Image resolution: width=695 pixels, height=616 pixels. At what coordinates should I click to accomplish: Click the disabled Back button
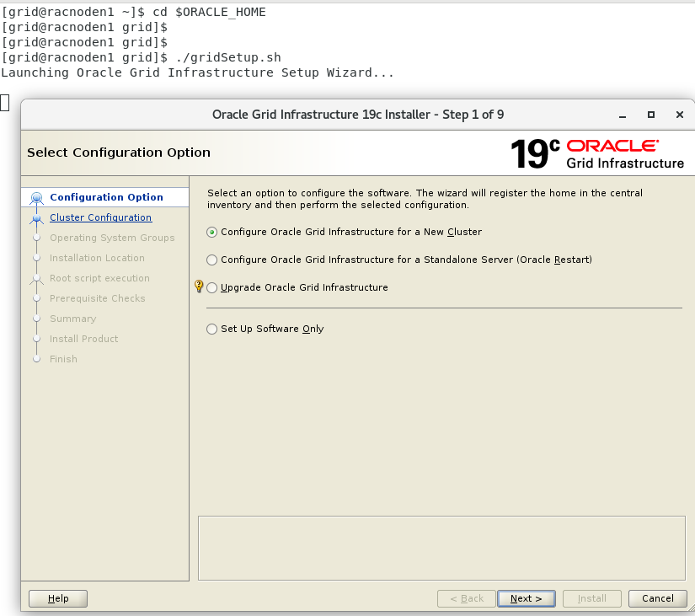(x=467, y=598)
